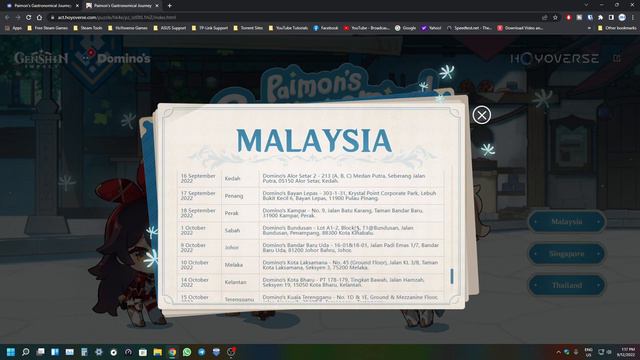Click the 18 September 2022 date cell
Image resolution: width=640 pixels, height=360 pixels.
pyautogui.click(x=198, y=213)
